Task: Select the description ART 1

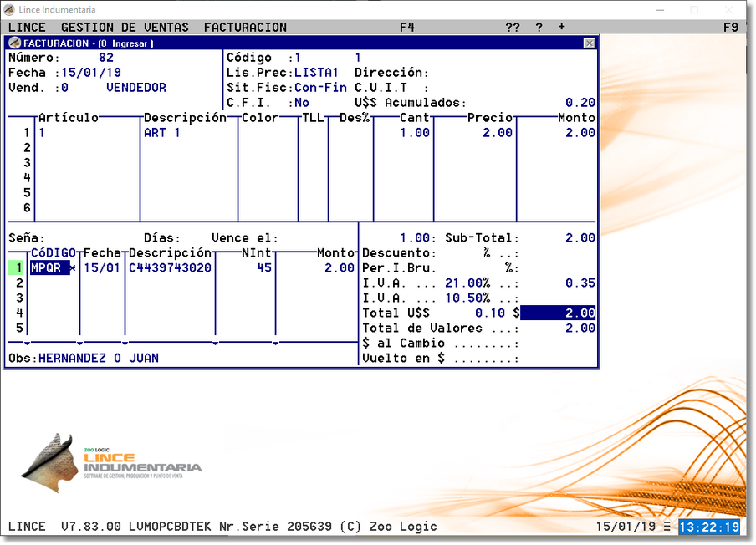Action: tap(162, 133)
